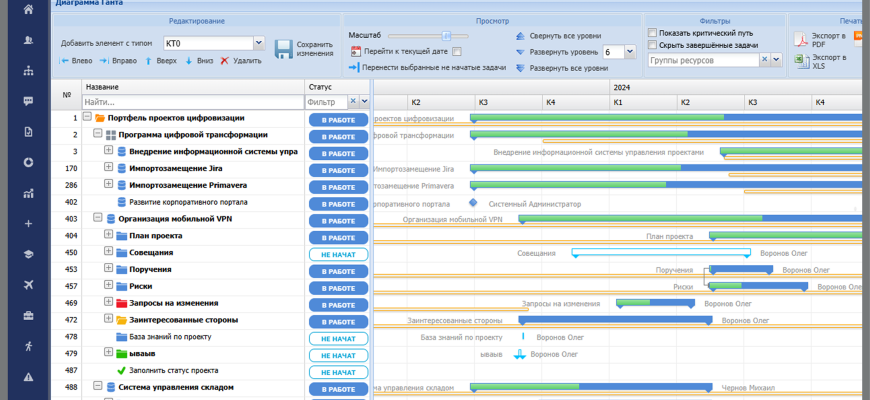Click the briefcase icon in sidebar
The height and width of the screenshot is (400, 870).
point(28,316)
